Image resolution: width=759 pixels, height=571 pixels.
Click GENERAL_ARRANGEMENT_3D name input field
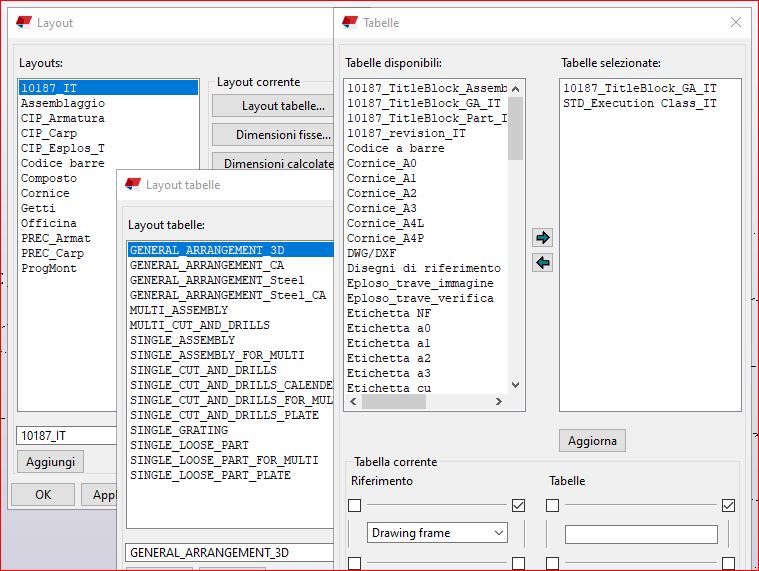click(x=230, y=553)
